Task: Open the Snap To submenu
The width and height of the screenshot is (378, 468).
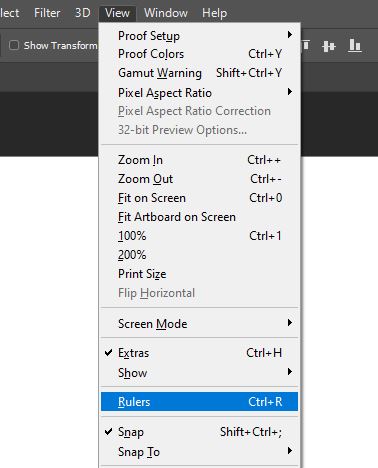Action: pyautogui.click(x=199, y=452)
